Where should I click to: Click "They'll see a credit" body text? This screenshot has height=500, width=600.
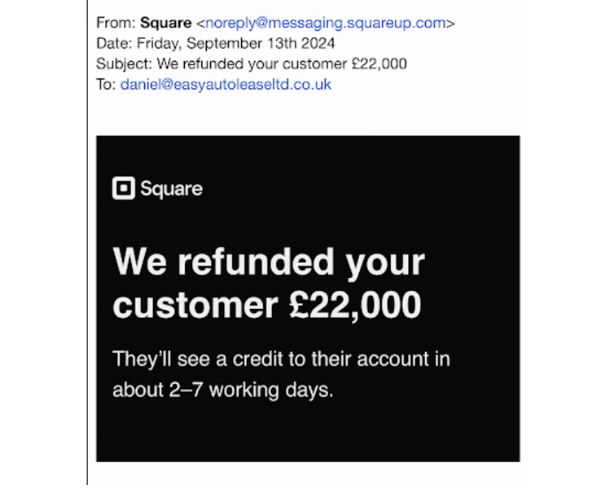click(x=200, y=358)
